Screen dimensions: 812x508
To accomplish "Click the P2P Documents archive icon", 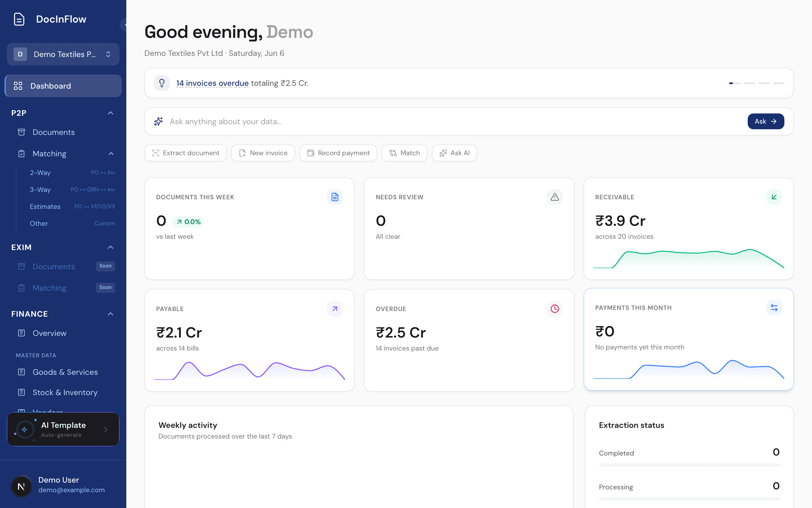I will click(x=21, y=132).
